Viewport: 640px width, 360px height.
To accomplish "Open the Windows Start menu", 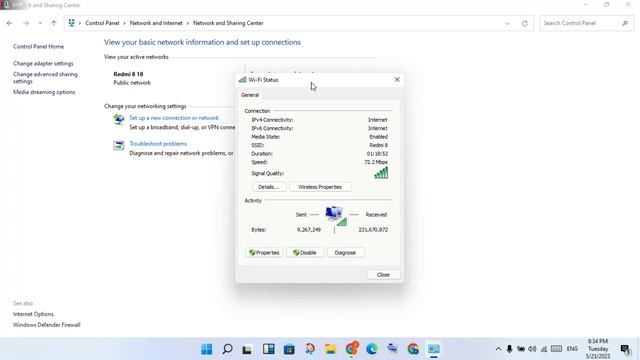I will coord(207,349).
